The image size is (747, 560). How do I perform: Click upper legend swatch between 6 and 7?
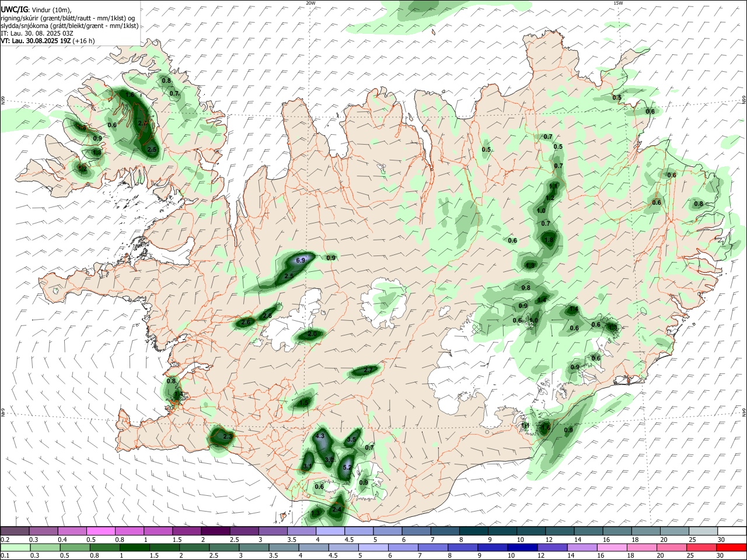pos(417,531)
